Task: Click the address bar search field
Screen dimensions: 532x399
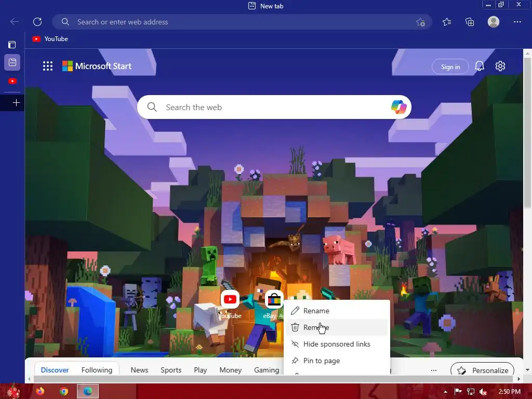Action: (x=242, y=22)
